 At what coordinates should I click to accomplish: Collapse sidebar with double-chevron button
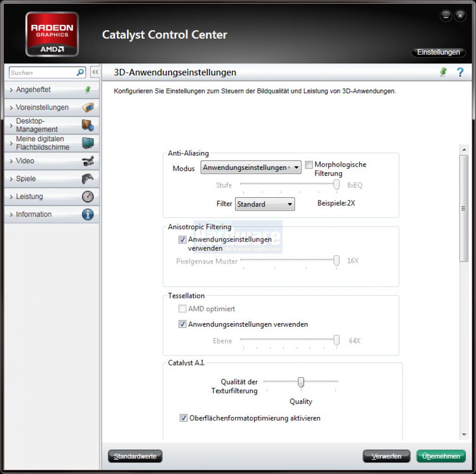pos(95,72)
